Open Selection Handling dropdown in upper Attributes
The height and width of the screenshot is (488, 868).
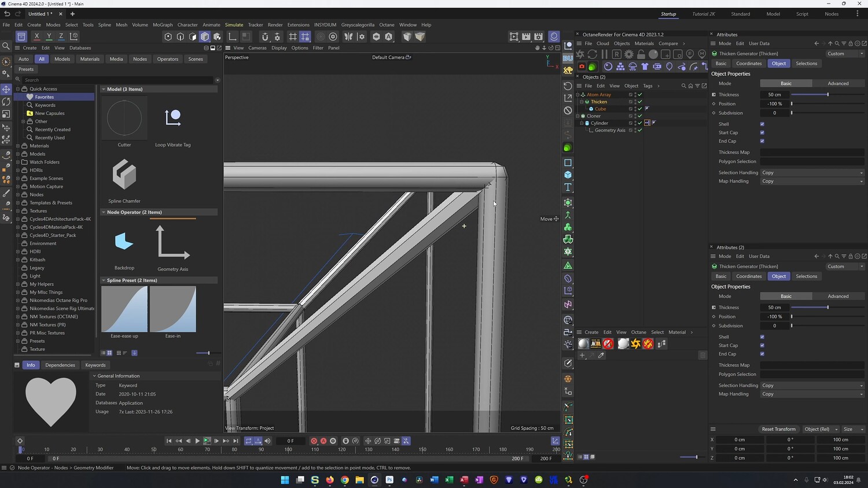[812, 172]
